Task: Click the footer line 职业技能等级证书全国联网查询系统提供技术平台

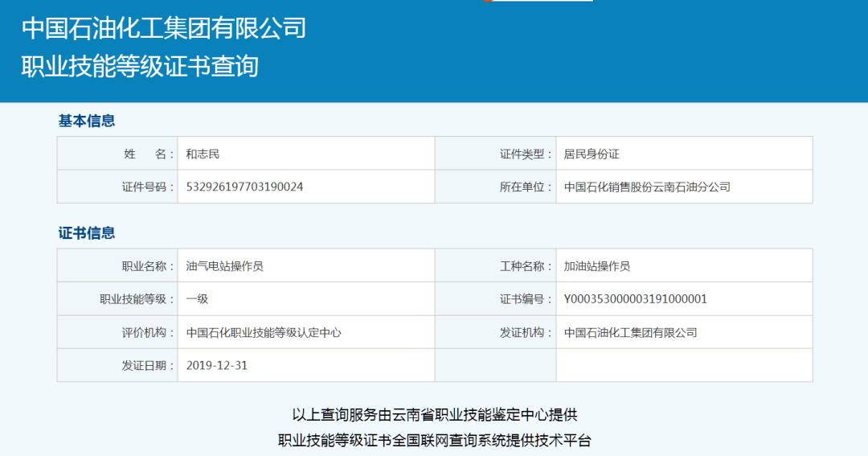Action: 435,441
